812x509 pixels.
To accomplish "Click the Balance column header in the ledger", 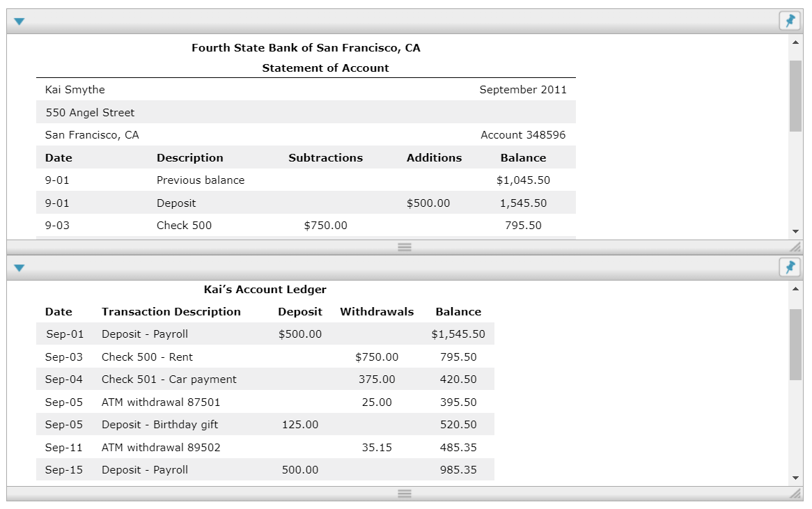I will [458, 311].
